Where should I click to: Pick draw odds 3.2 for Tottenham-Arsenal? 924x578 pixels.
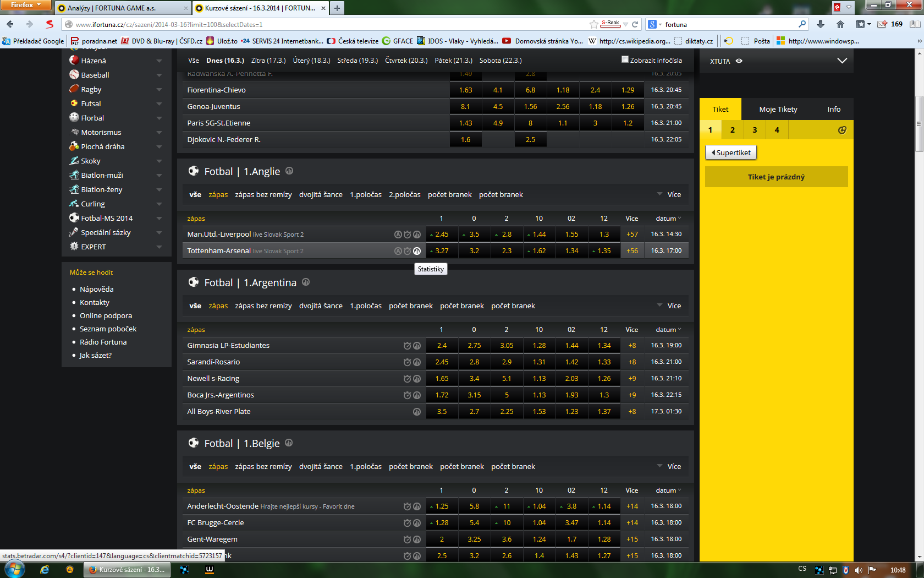(x=474, y=251)
